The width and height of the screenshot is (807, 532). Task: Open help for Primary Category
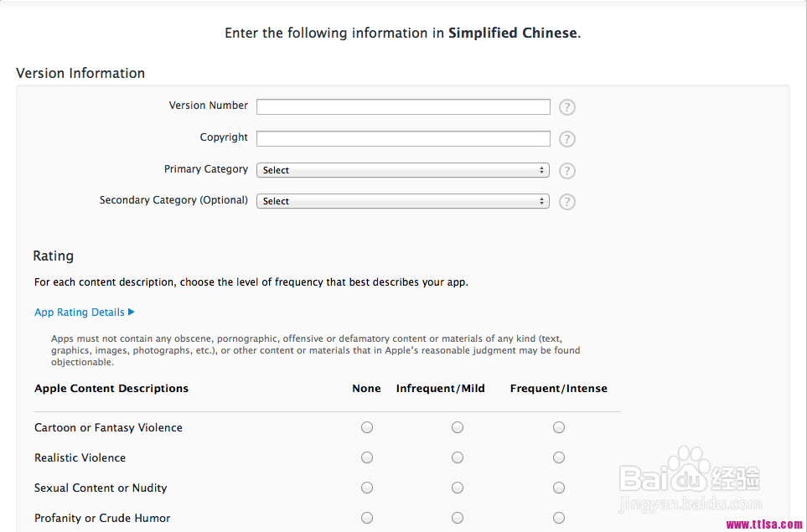click(567, 171)
